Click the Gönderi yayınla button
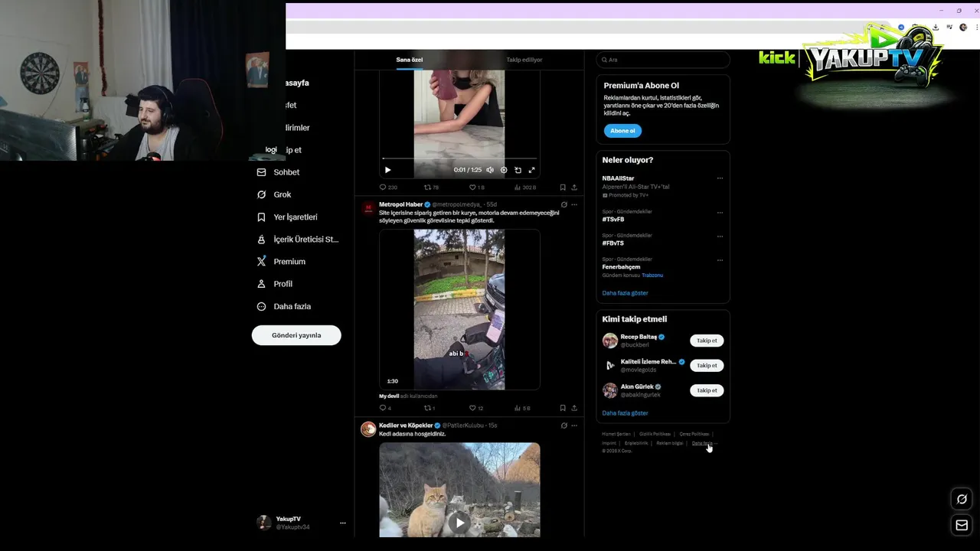This screenshot has height=551, width=980. click(x=296, y=335)
